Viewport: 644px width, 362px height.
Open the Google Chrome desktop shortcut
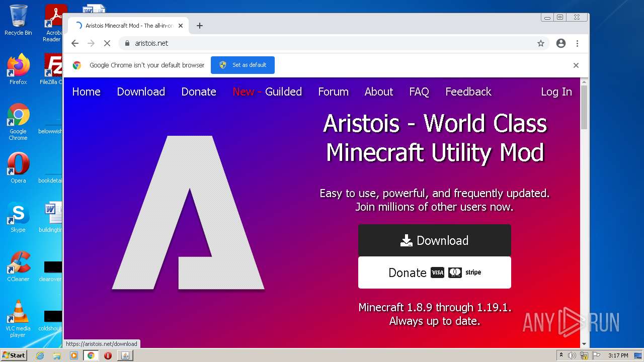[x=18, y=122]
